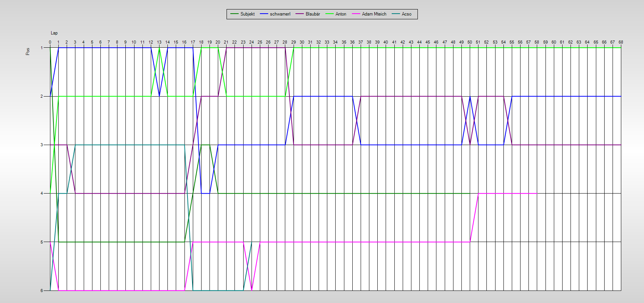Click lap number 0 on the axis

pyautogui.click(x=50, y=42)
